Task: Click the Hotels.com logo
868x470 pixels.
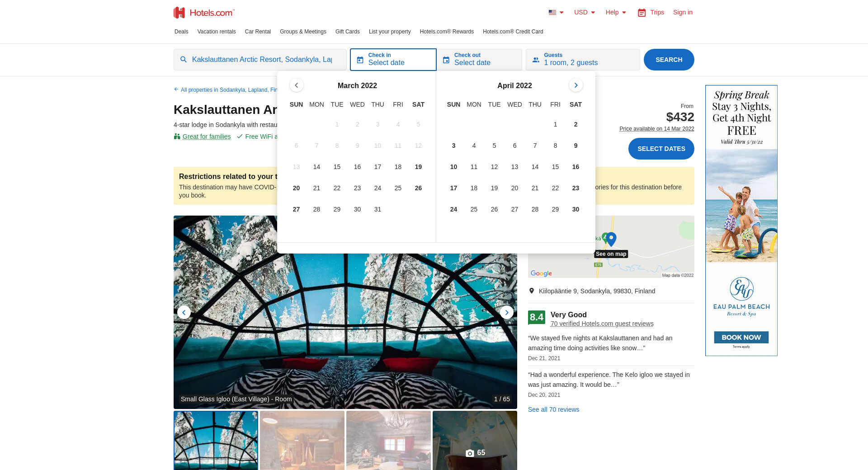Action: click(x=204, y=13)
